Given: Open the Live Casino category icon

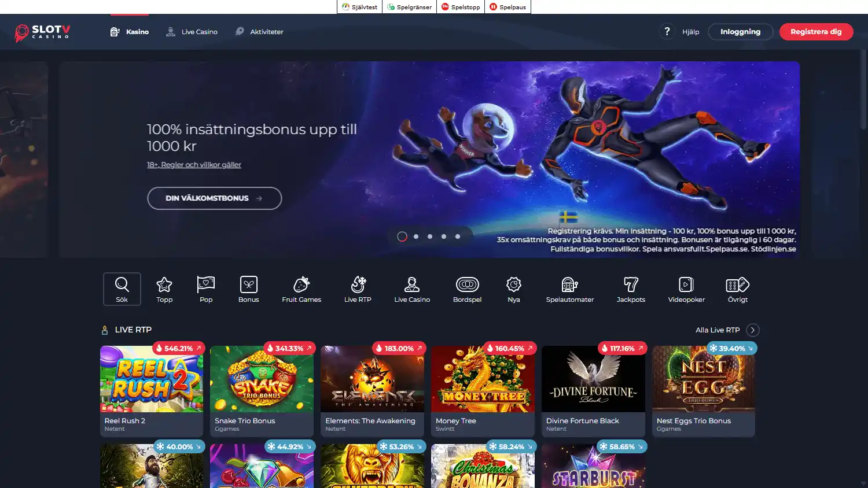Looking at the screenshot, I should tap(412, 289).
